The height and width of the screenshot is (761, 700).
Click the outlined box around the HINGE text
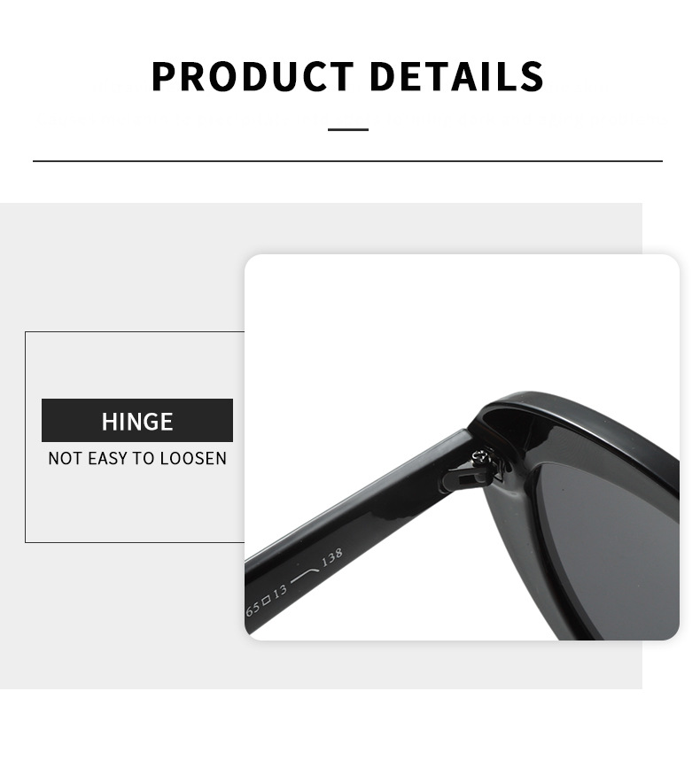pyautogui.click(x=135, y=437)
